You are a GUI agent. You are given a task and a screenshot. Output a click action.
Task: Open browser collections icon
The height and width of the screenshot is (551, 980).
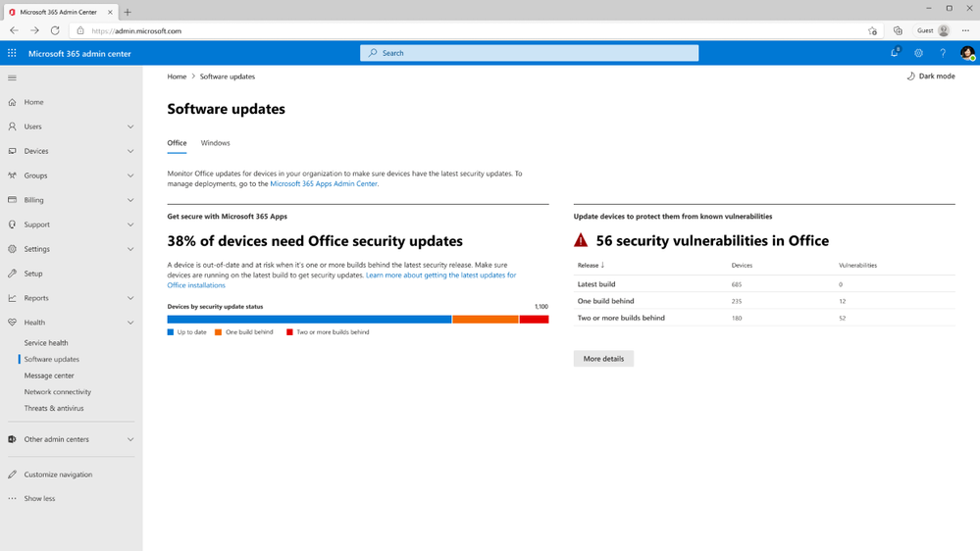coord(898,30)
